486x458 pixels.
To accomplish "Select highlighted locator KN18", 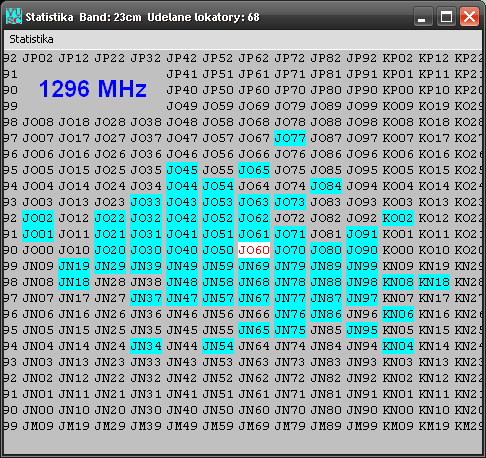I will 434,282.
